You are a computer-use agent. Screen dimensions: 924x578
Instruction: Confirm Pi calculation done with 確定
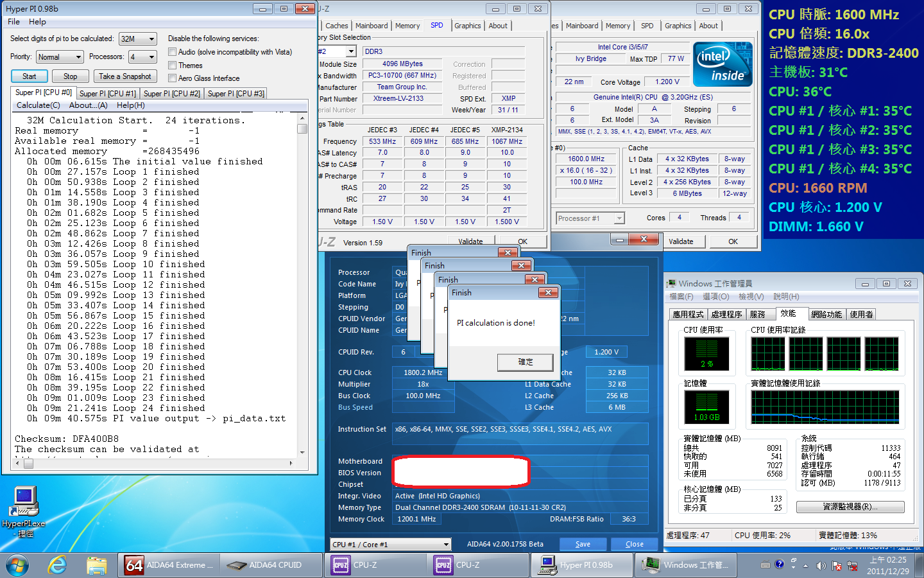(x=526, y=362)
